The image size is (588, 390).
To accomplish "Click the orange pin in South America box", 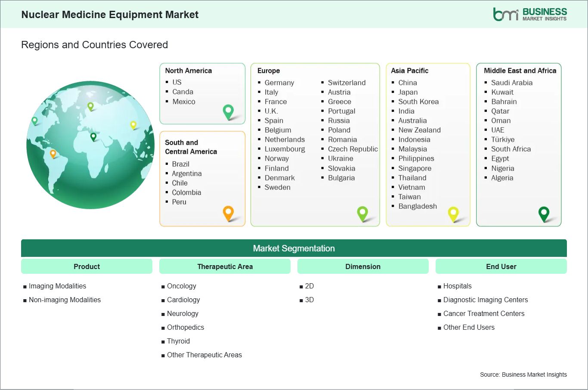I will coord(228,213).
